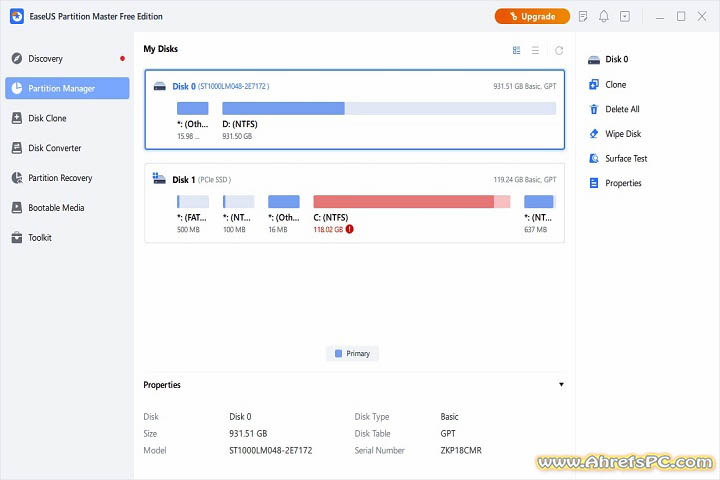720x480 pixels.
Task: Switch to graphical disk layout view
Action: 517,51
